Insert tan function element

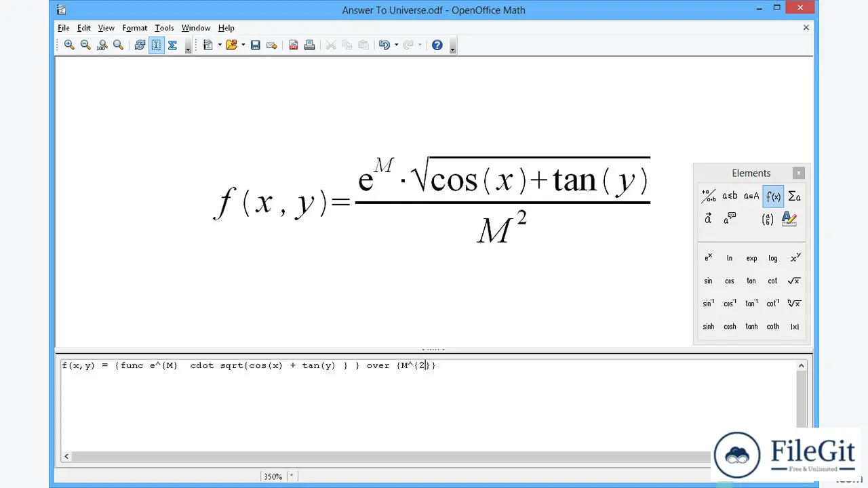click(x=751, y=281)
